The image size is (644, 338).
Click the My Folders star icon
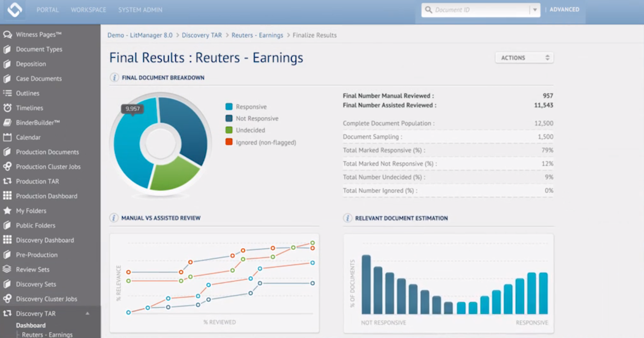(7, 210)
